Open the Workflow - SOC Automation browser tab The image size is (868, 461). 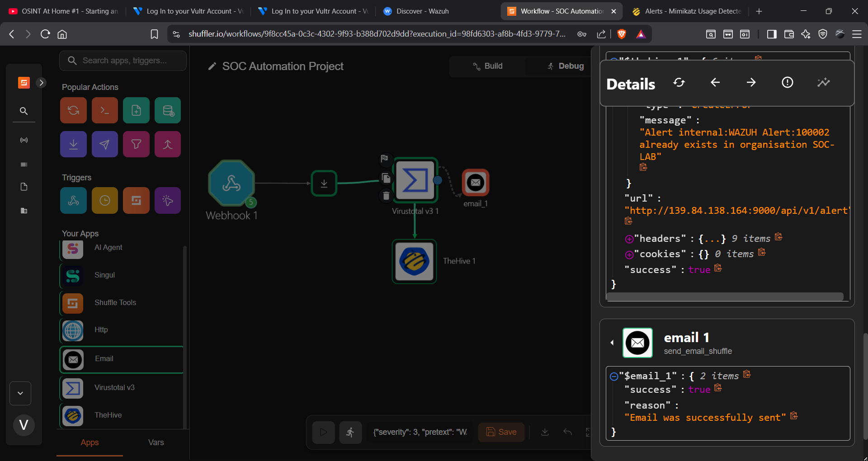click(x=561, y=11)
